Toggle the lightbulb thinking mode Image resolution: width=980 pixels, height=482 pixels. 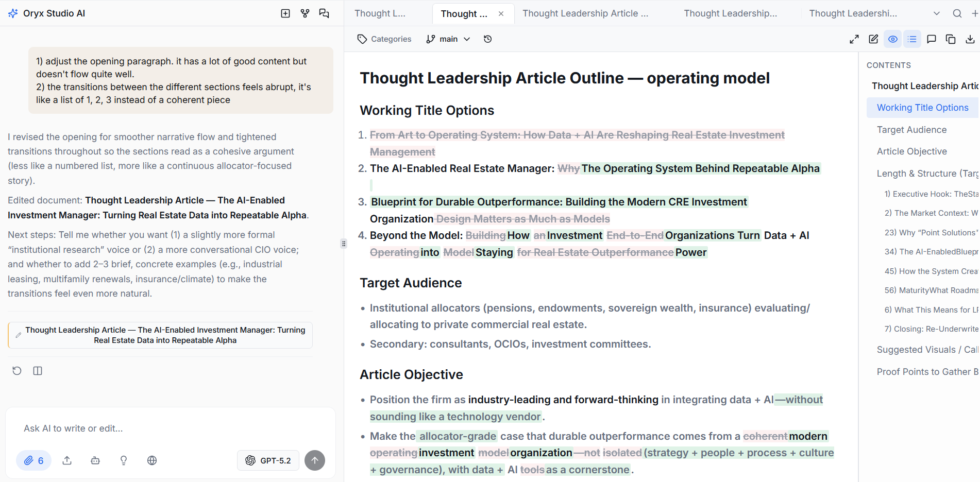(124, 460)
